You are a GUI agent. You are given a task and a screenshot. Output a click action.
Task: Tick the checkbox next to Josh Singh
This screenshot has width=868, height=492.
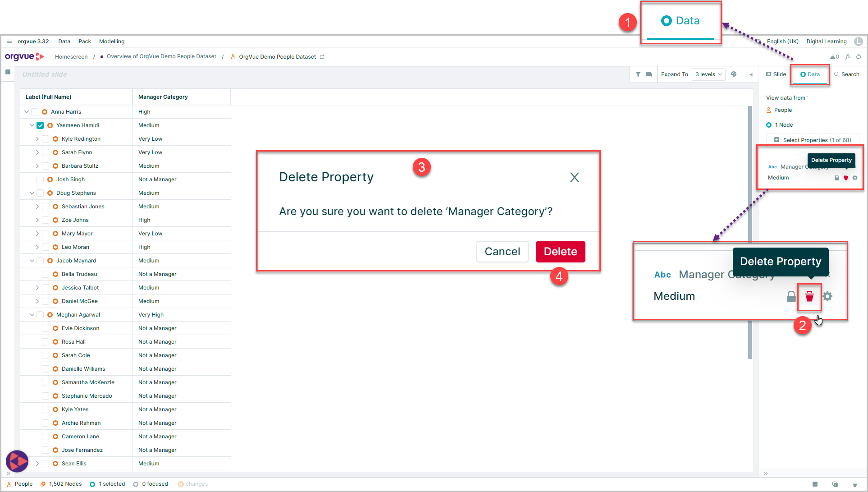(40, 179)
